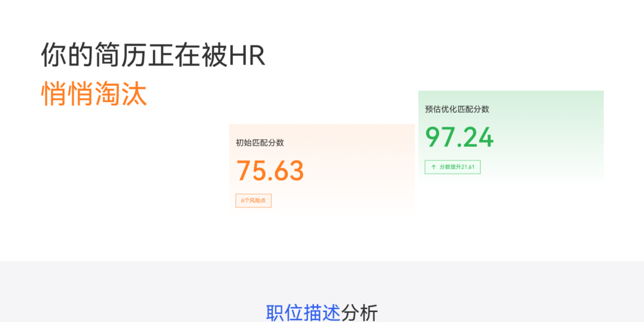The width and height of the screenshot is (644, 322).
Task: Click the '初始匹配分数' label
Action: [259, 143]
